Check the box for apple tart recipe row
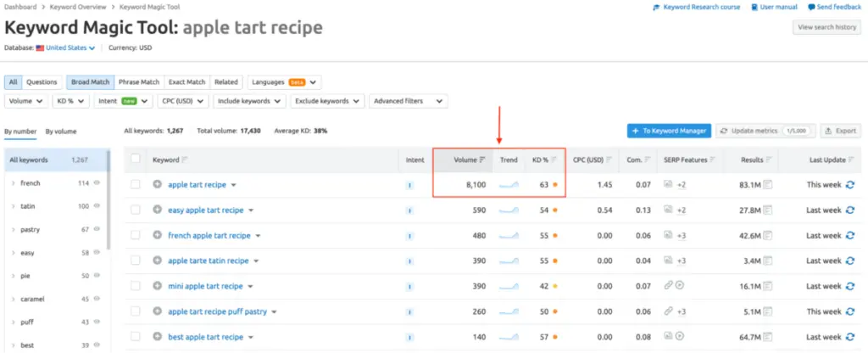Screen dimensions: 868x353 coord(136,184)
